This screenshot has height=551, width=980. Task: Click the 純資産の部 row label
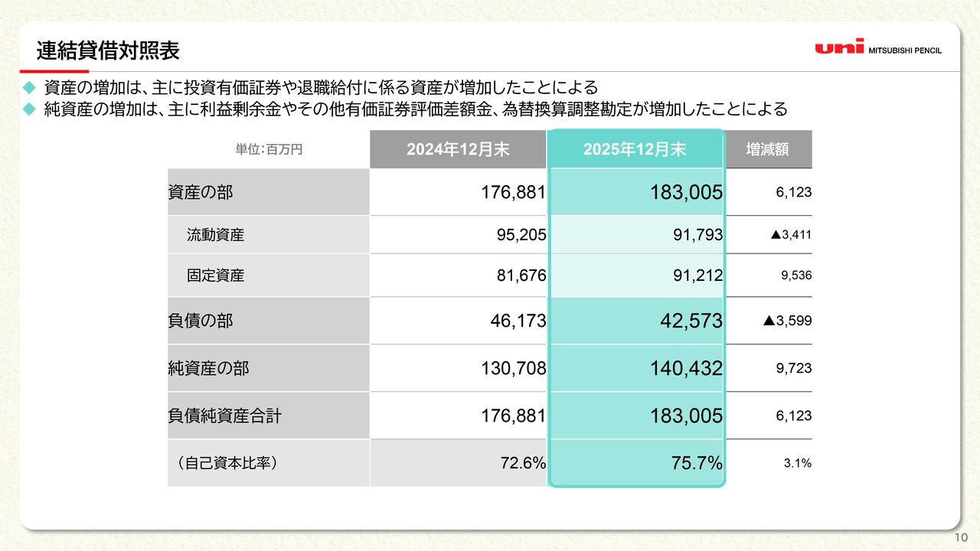point(208,368)
